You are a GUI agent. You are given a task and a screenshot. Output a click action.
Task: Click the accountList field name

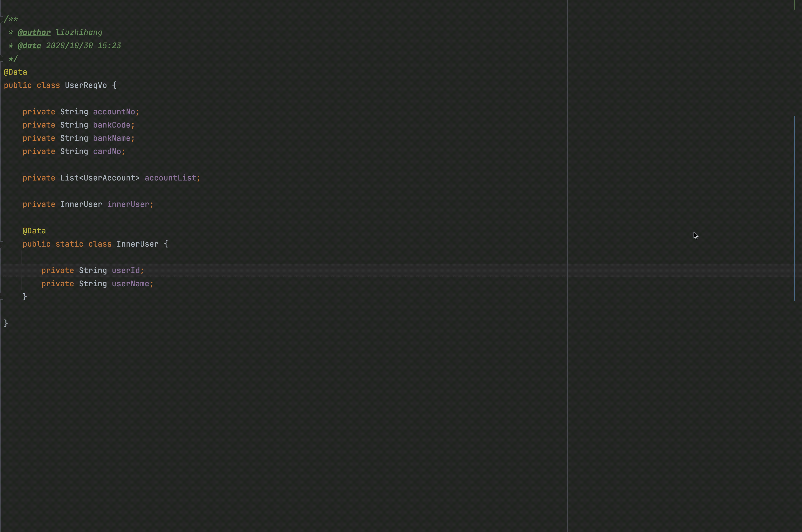pos(170,178)
